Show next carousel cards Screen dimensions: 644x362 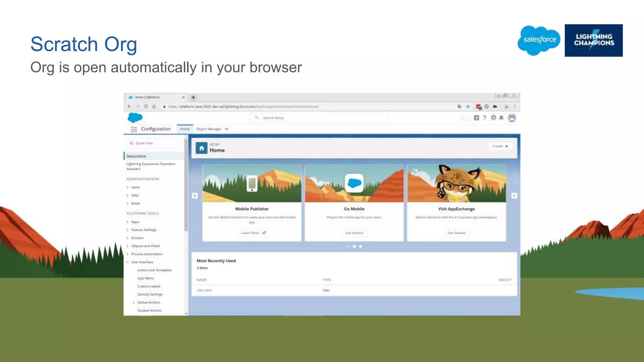tap(514, 195)
